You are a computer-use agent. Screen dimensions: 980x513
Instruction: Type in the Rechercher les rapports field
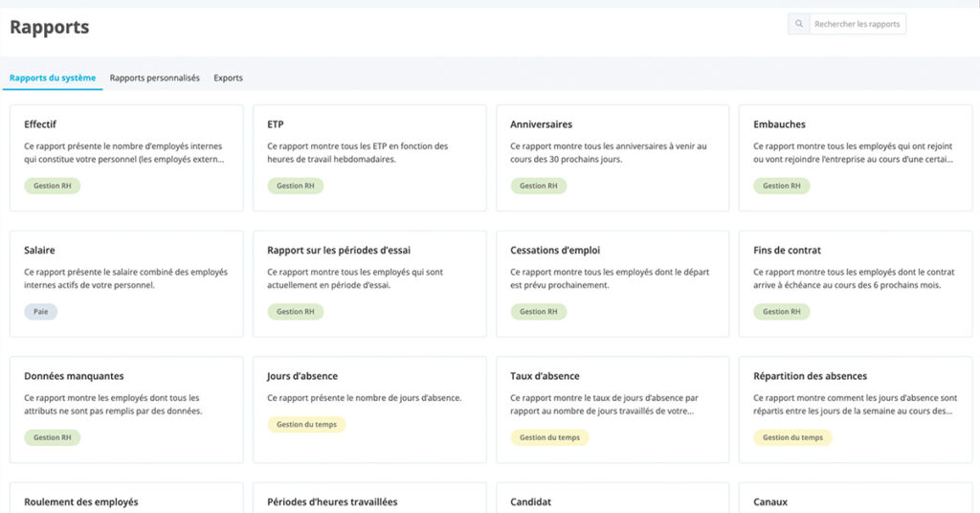click(857, 24)
